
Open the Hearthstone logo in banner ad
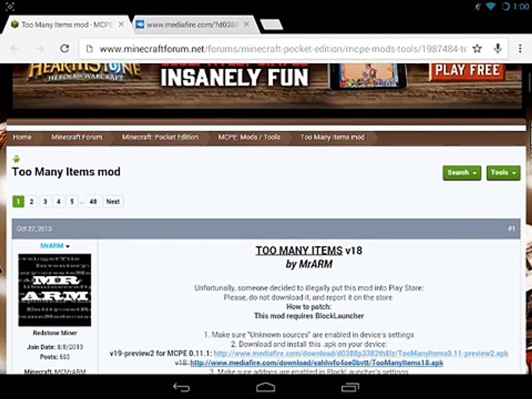[x=84, y=72]
